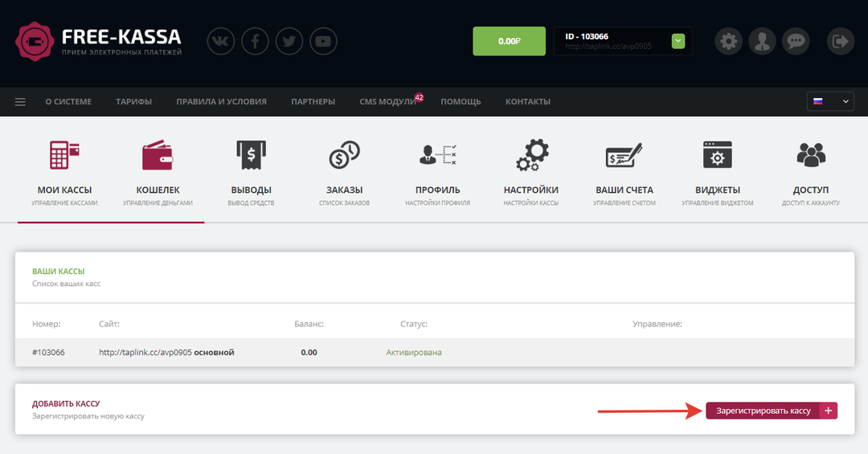Select the ВИДЖЕТЫ window icon
This screenshot has height=454, width=868.
718,154
